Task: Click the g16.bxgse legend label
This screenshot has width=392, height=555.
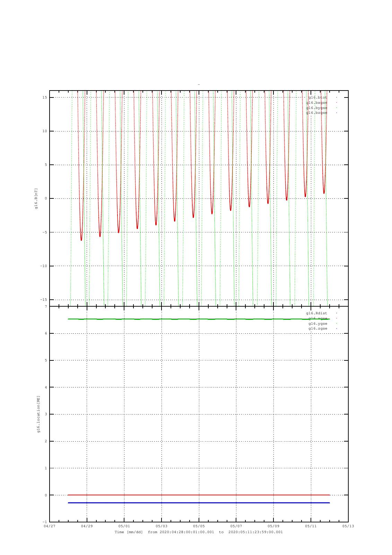Action: (317, 103)
